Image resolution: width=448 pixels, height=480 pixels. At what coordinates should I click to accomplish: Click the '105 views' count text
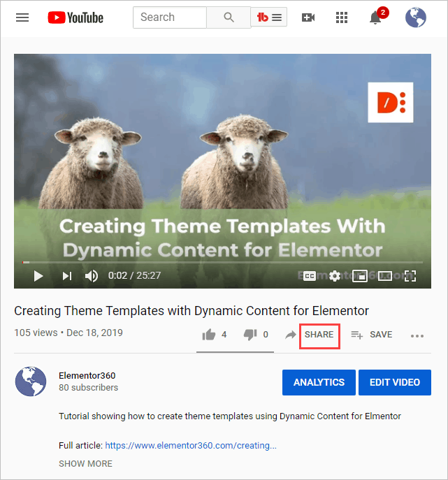(36, 333)
